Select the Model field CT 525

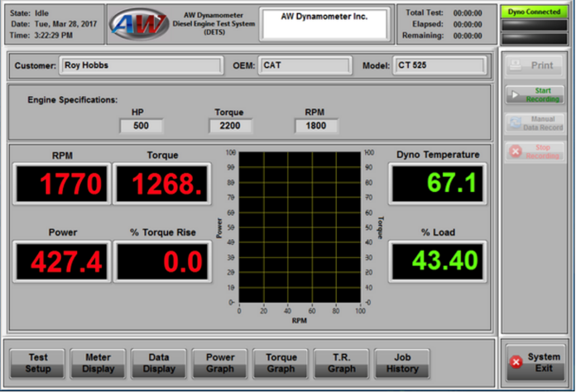coord(439,65)
